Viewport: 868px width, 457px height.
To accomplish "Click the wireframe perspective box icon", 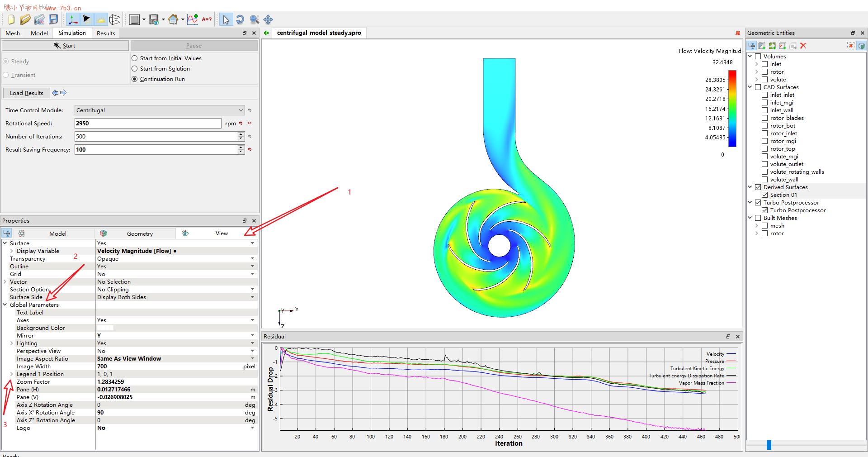I will click(115, 19).
